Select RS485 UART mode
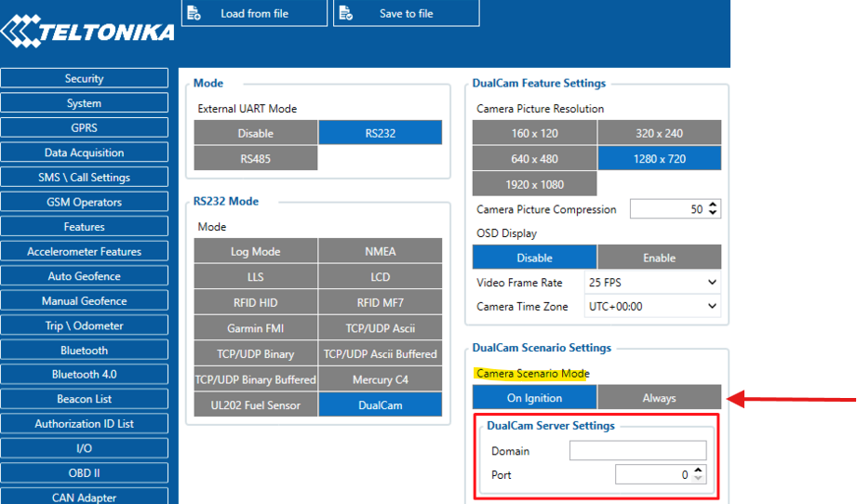Viewport: 857px width, 504px height. click(x=255, y=158)
